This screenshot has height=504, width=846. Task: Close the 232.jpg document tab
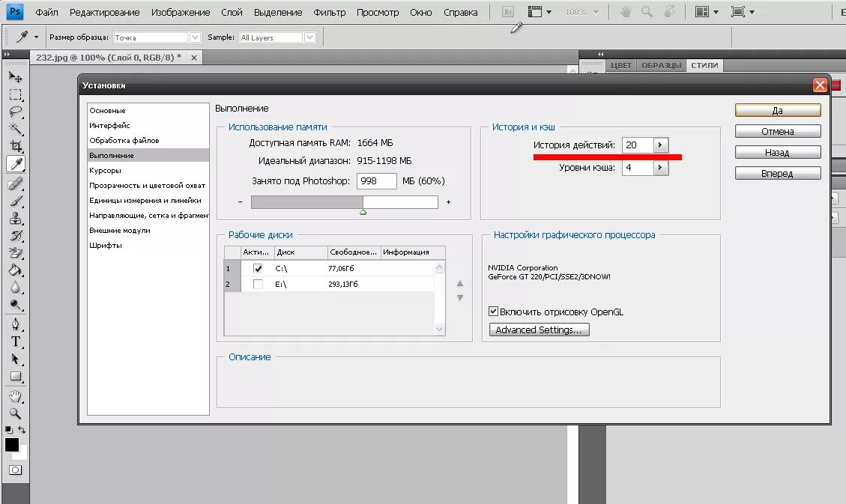[193, 57]
